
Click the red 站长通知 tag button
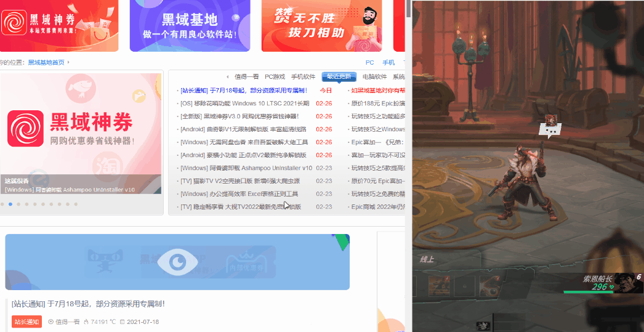26,322
